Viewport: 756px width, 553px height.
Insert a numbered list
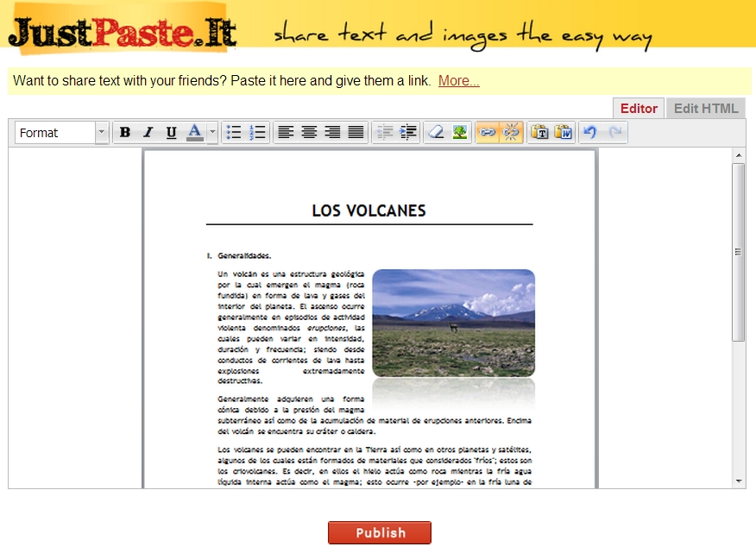pos(257,133)
